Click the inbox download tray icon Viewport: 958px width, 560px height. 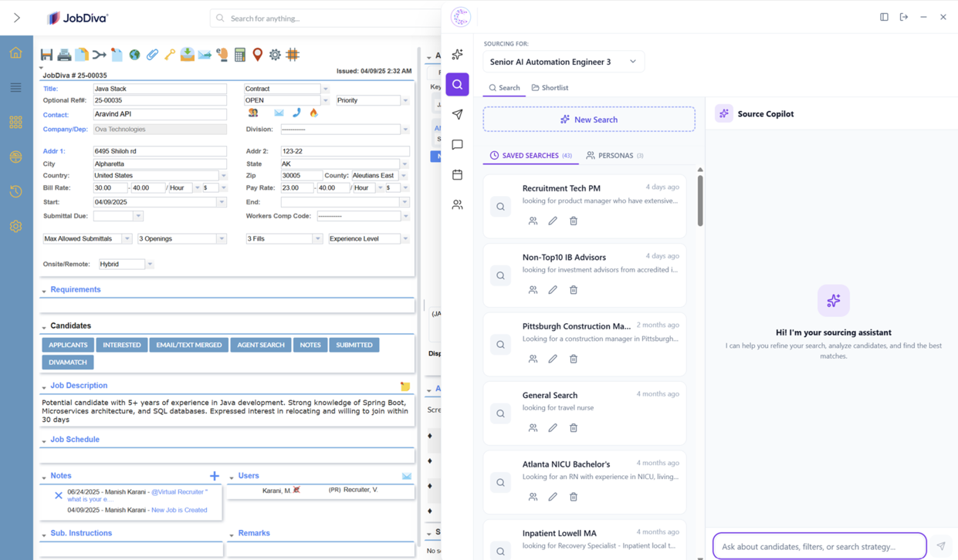click(188, 55)
